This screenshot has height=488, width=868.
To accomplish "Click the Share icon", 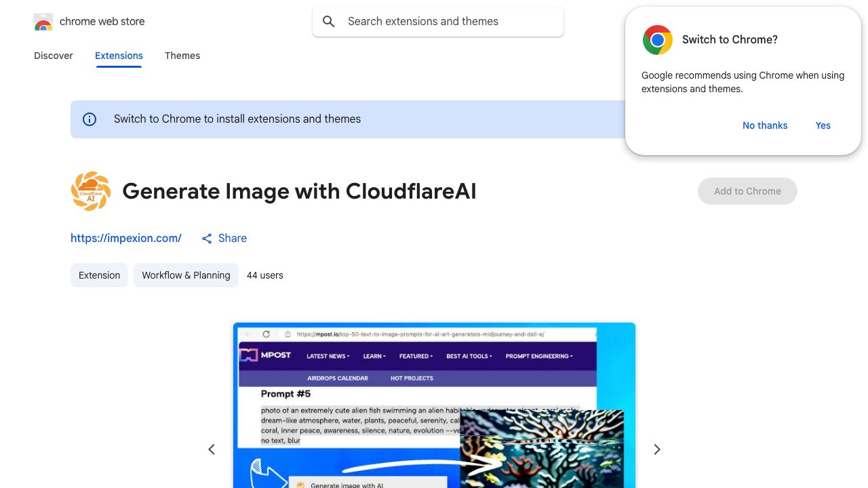I will (207, 239).
